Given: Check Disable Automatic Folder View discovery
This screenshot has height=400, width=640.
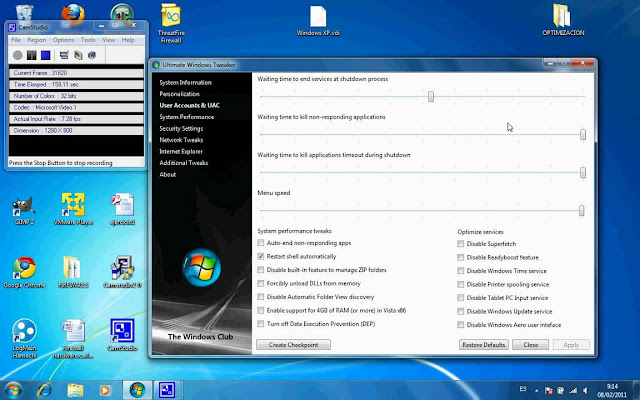Looking at the screenshot, I should [260, 297].
